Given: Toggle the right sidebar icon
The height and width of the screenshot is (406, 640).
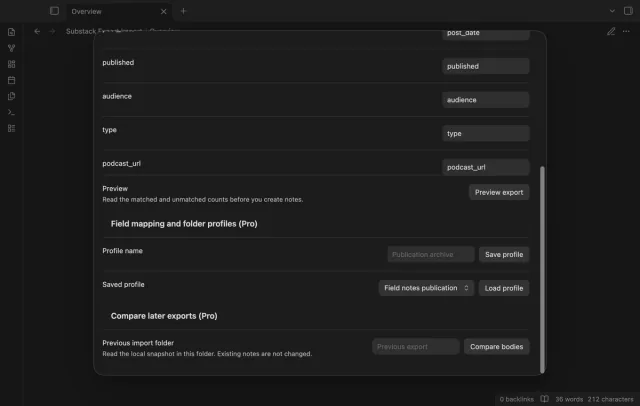Looking at the screenshot, I should tap(628, 11).
